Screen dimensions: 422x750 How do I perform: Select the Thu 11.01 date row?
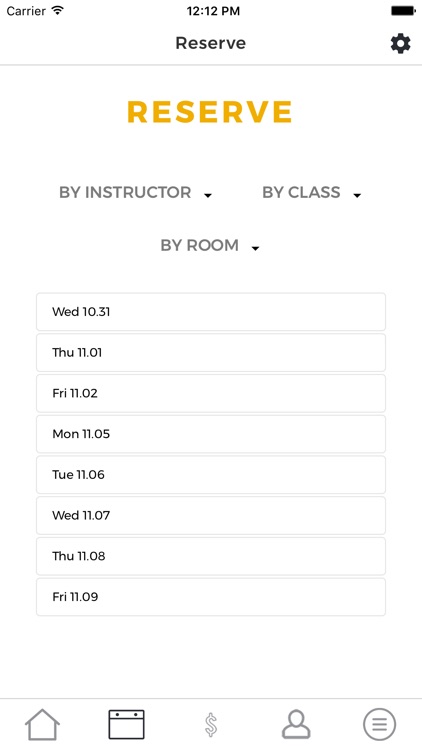(x=211, y=353)
